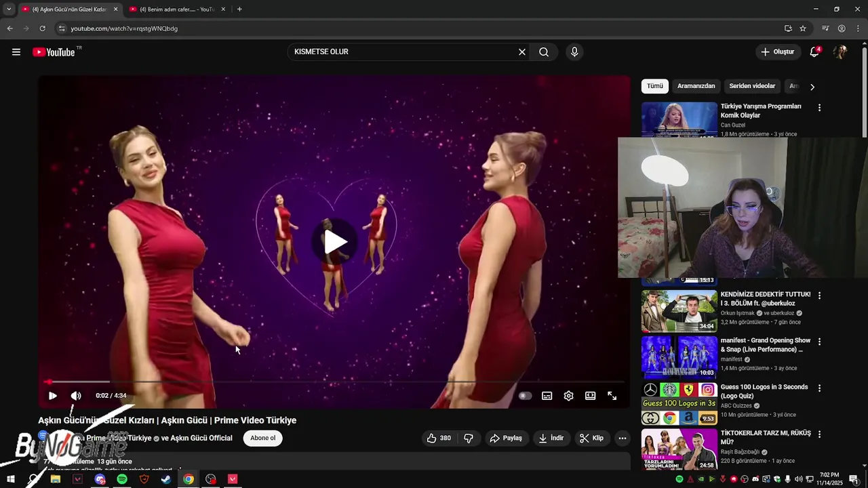Click the search magnifier button
Image resolution: width=868 pixels, height=488 pixels.
544,52
